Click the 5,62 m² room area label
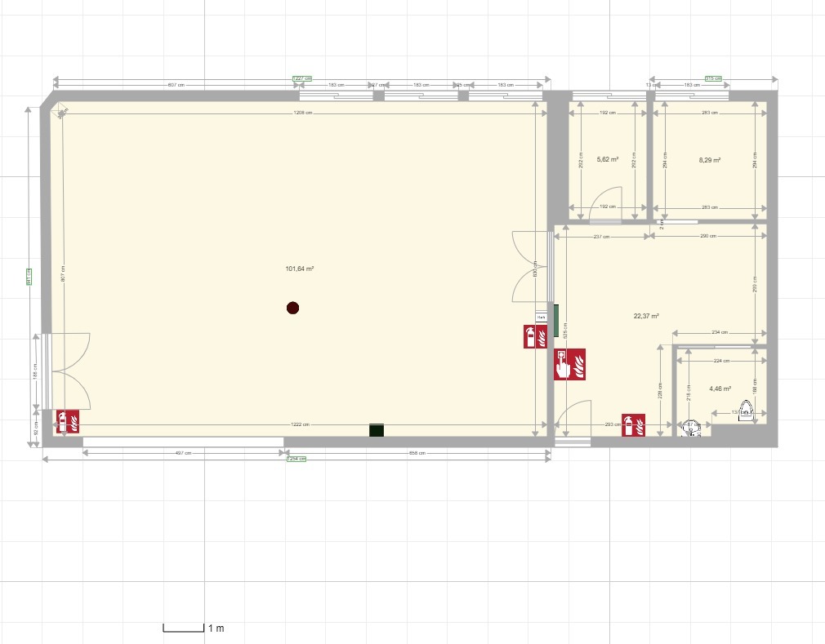Image resolution: width=825 pixels, height=644 pixels. (x=607, y=160)
